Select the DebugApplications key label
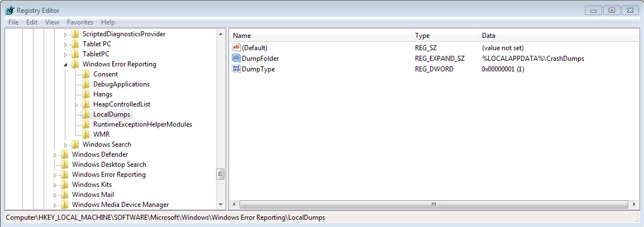This screenshot has width=644, height=227. click(x=122, y=84)
